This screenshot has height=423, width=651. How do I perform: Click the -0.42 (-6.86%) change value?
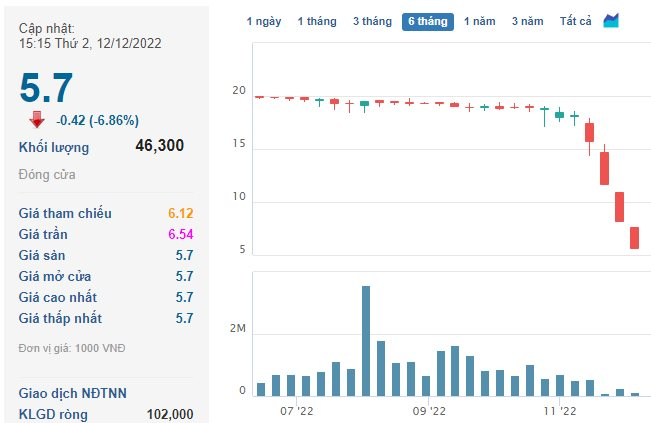98,120
